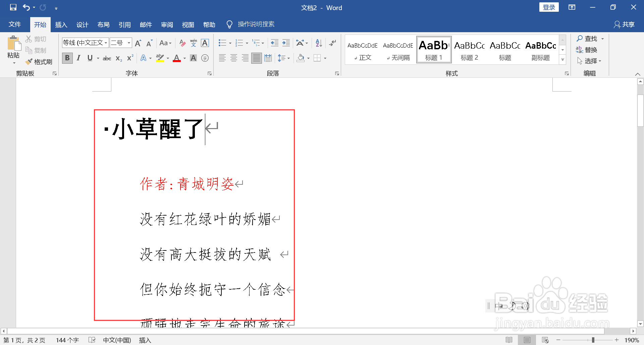
Task: Sort paragraphs with the A-Z icon
Action: pyautogui.click(x=319, y=43)
